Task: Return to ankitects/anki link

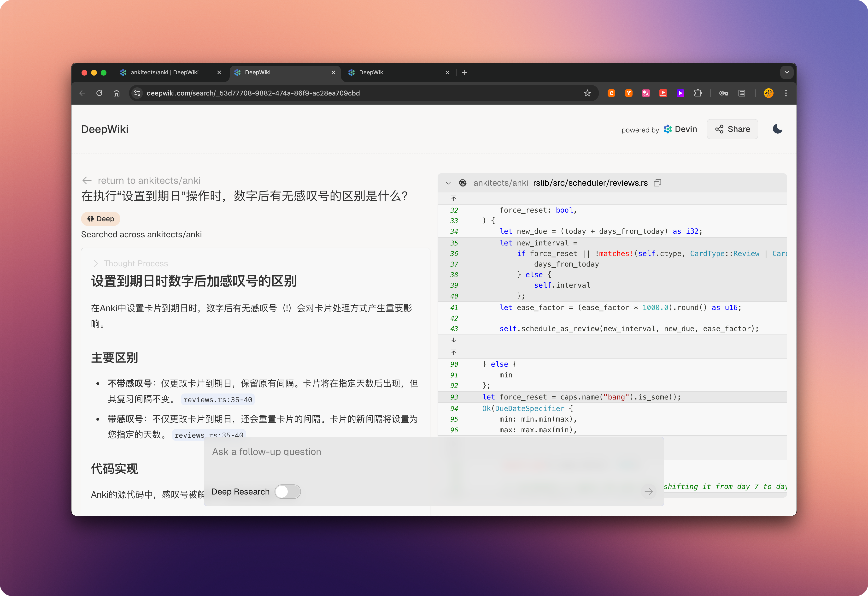Action: [141, 180]
